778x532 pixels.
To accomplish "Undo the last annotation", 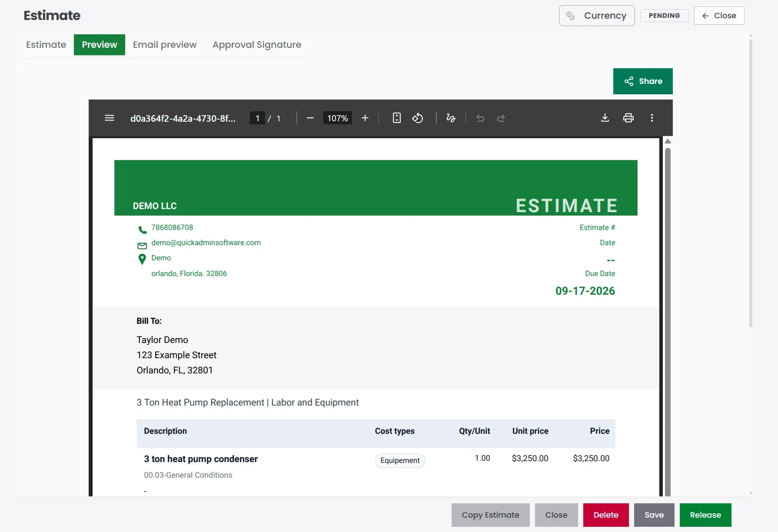I will 480,118.
